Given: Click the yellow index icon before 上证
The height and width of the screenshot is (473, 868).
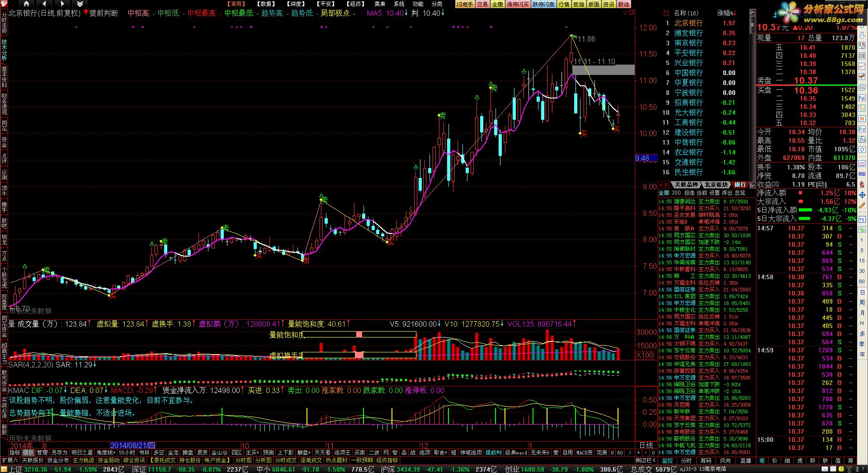Looking at the screenshot, I should coord(4,469).
